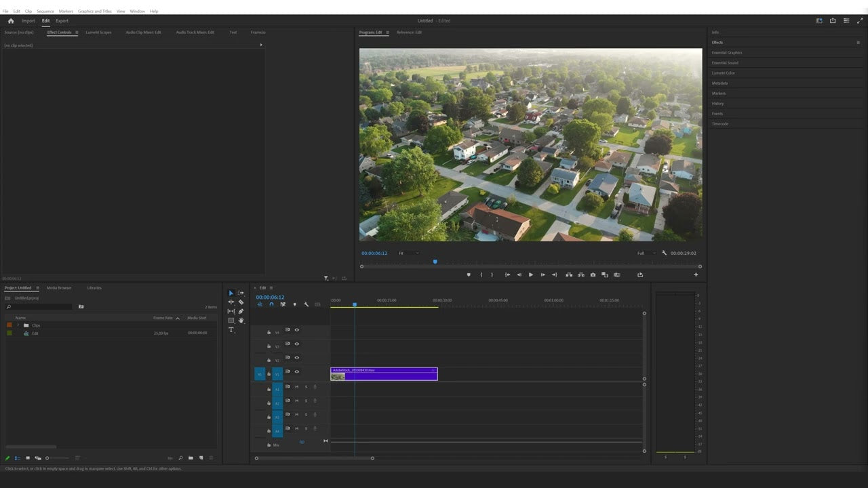Choose the Pen tool
This screenshot has height=488, width=868.
241,311
